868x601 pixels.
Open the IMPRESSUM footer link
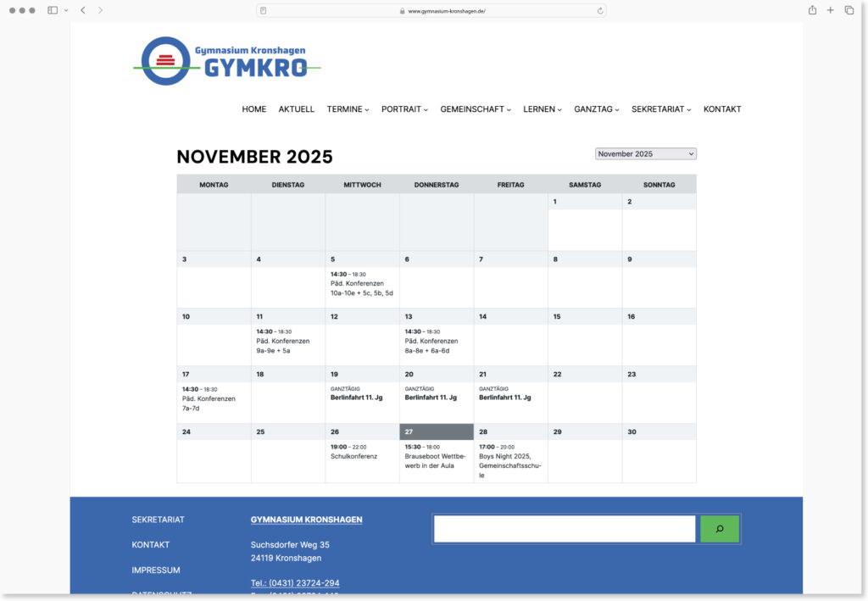point(156,570)
